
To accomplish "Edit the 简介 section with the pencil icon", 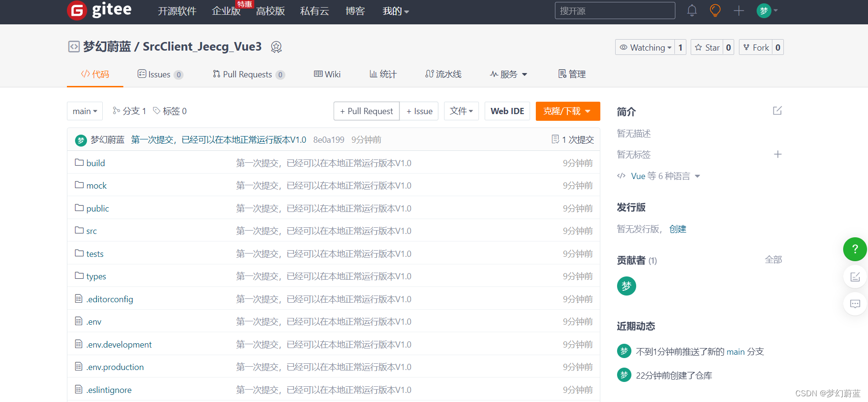I will 777,111.
